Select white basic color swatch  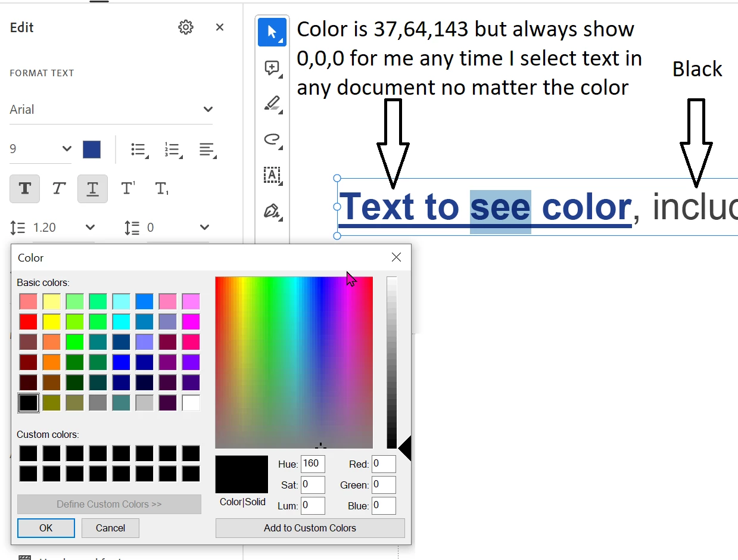[x=191, y=403]
